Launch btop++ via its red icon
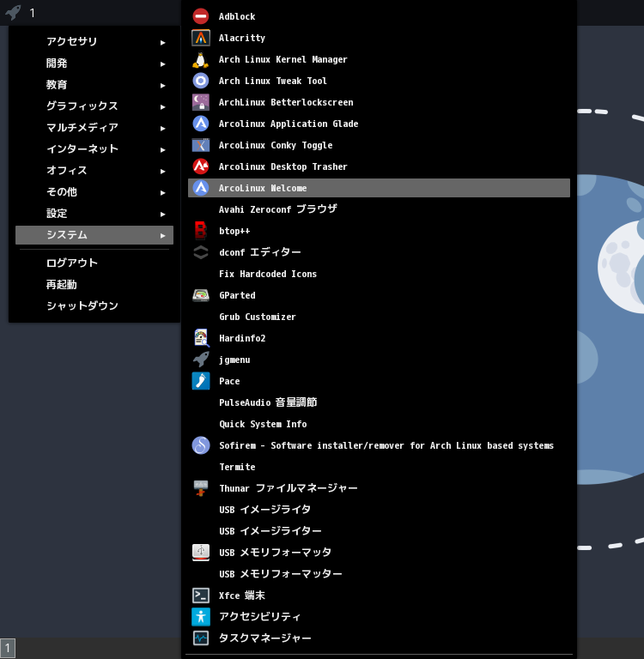The image size is (644, 659). click(201, 231)
